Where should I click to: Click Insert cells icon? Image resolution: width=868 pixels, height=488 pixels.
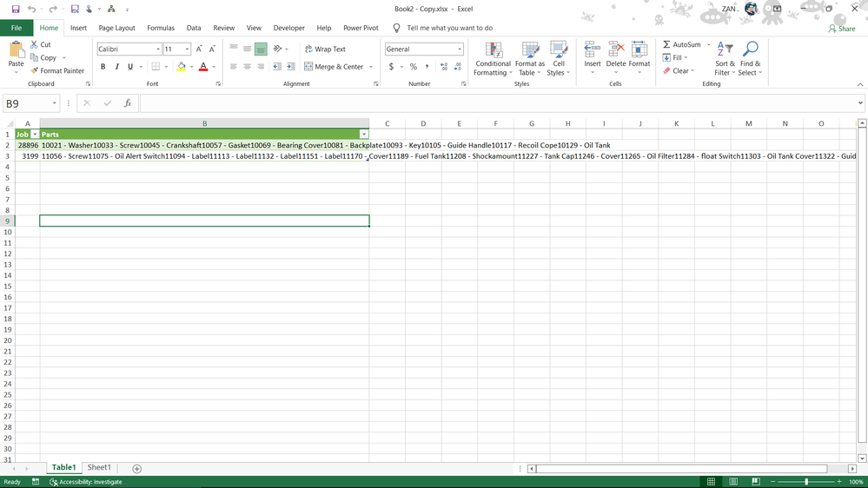point(593,49)
